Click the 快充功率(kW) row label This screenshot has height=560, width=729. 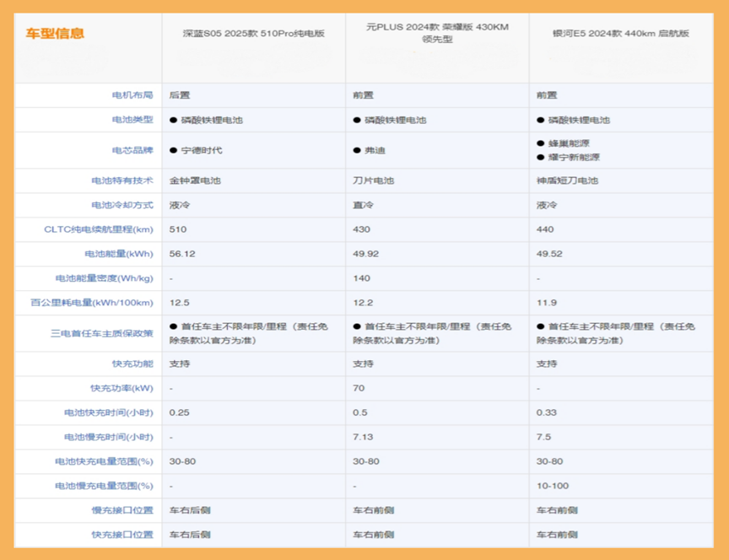point(121,388)
